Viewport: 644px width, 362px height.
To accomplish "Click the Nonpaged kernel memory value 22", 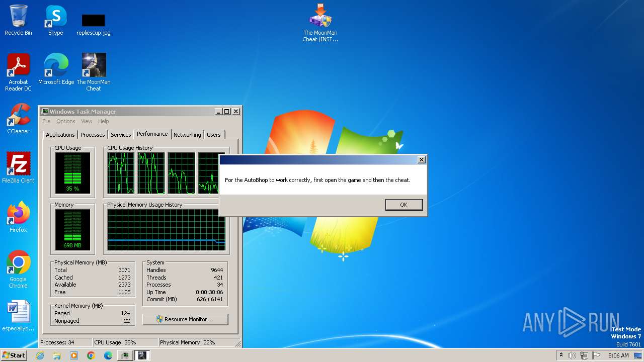I will pyautogui.click(x=127, y=321).
